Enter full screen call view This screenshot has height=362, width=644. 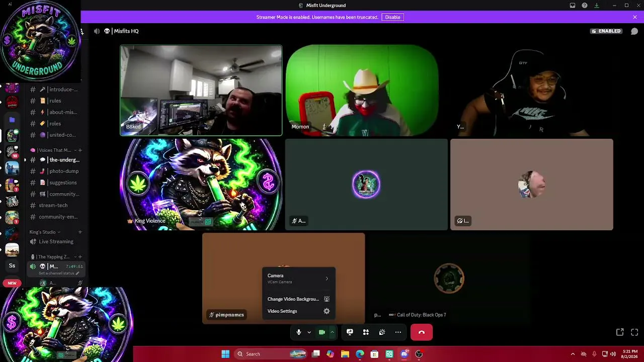(634, 332)
